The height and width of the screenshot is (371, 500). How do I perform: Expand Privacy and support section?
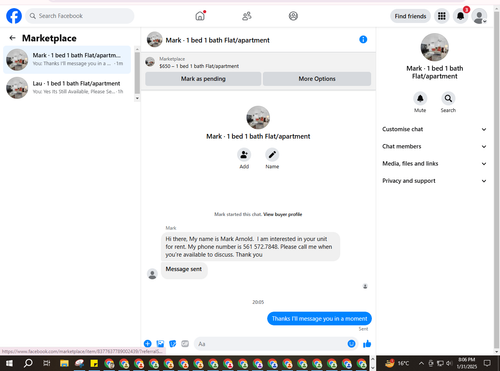click(434, 181)
